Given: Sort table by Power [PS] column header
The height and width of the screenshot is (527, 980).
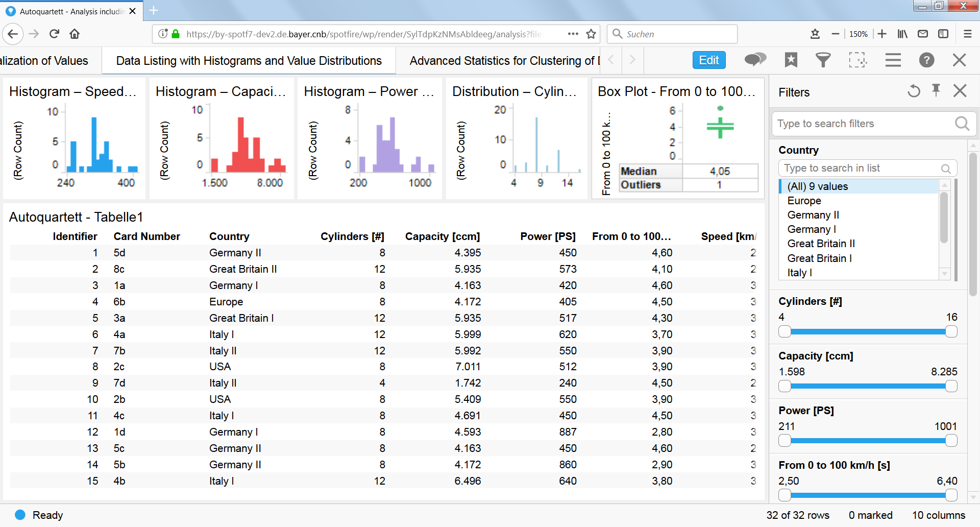Looking at the screenshot, I should pos(547,236).
